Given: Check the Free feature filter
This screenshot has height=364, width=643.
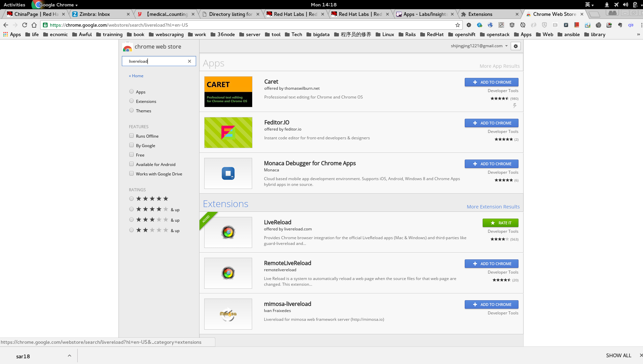Looking at the screenshot, I should pos(131,155).
